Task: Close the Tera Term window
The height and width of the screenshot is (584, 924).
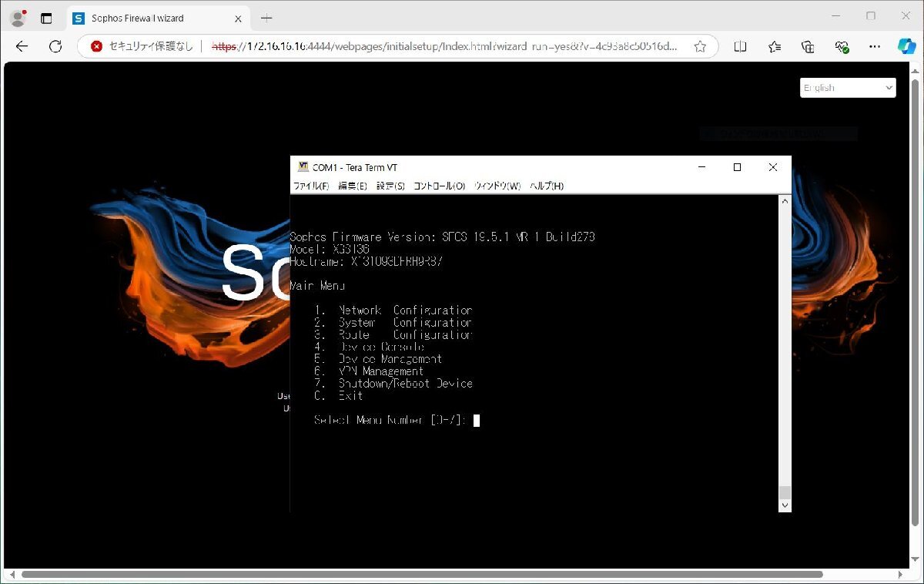Action: 773,167
